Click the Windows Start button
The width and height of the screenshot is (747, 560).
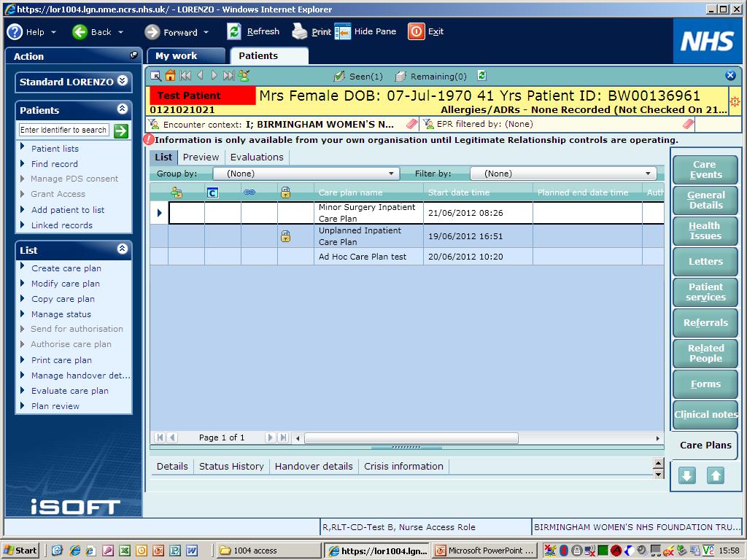(x=20, y=551)
